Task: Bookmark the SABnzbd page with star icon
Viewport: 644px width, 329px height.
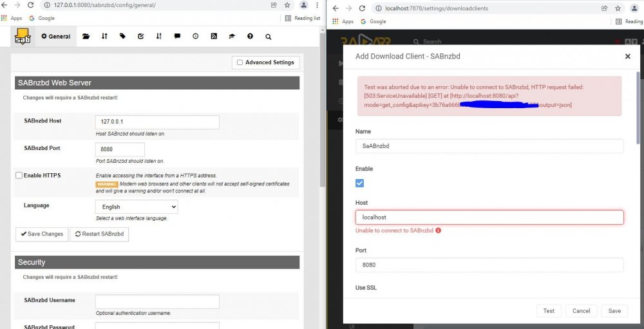Action: coord(287,5)
